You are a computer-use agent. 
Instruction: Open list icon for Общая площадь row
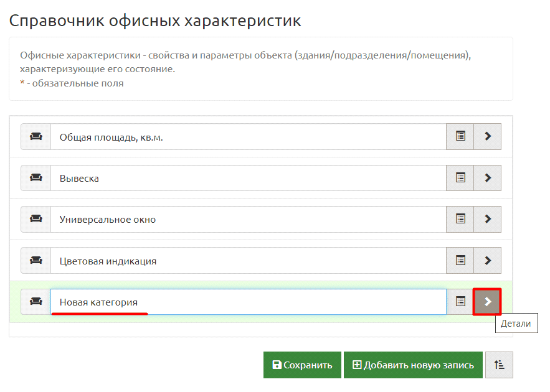(x=460, y=137)
